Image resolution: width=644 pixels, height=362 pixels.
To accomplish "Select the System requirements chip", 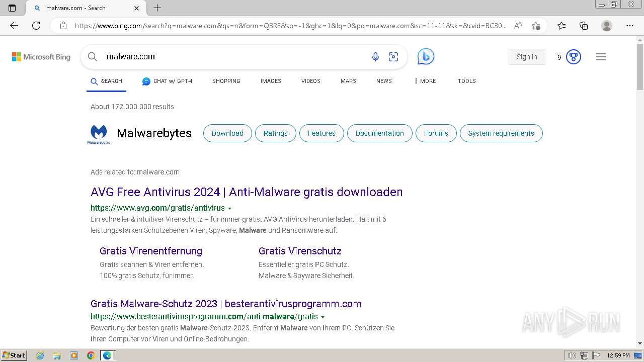I will click(x=501, y=133).
